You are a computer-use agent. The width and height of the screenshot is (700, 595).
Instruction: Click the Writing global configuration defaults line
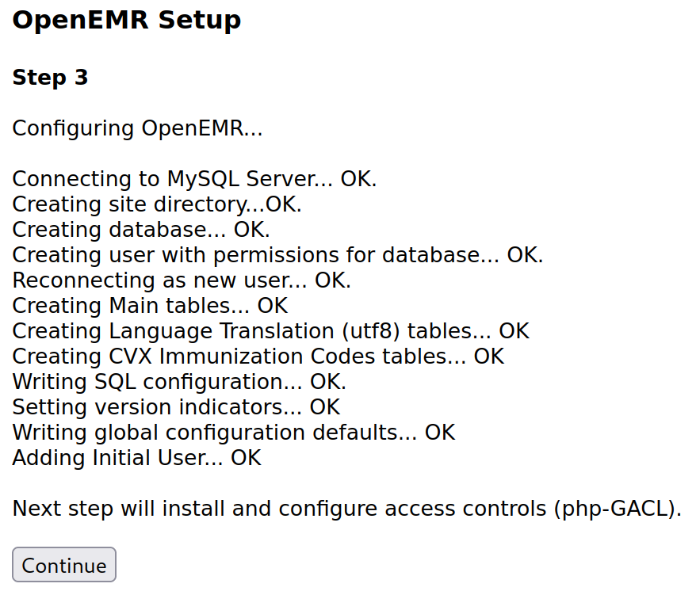[234, 433]
